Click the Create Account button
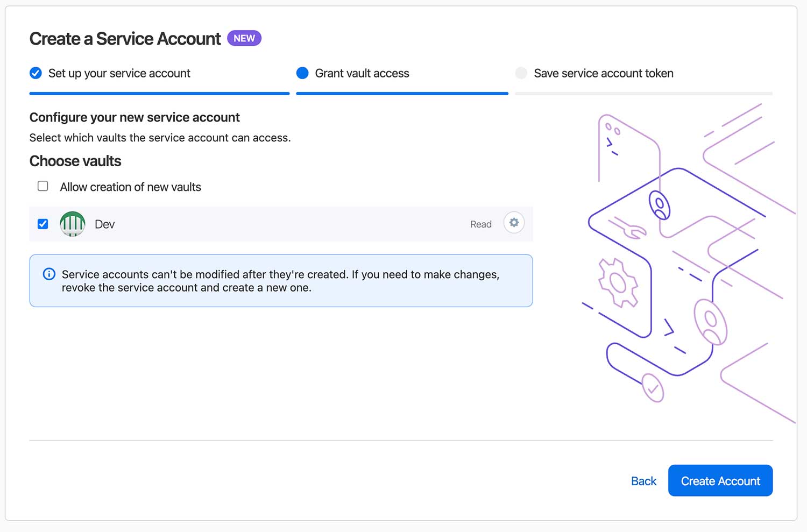 pos(720,480)
